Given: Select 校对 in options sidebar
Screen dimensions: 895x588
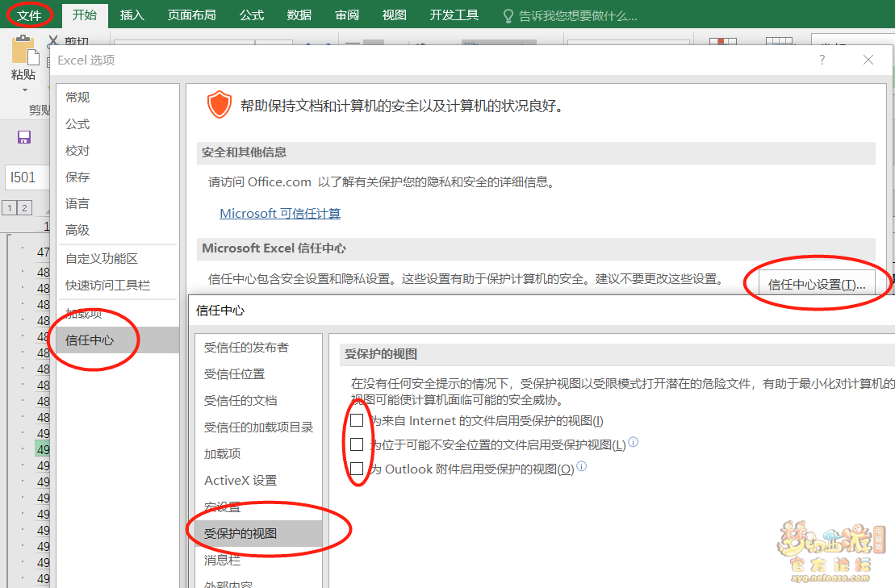Looking at the screenshot, I should (118, 151).
